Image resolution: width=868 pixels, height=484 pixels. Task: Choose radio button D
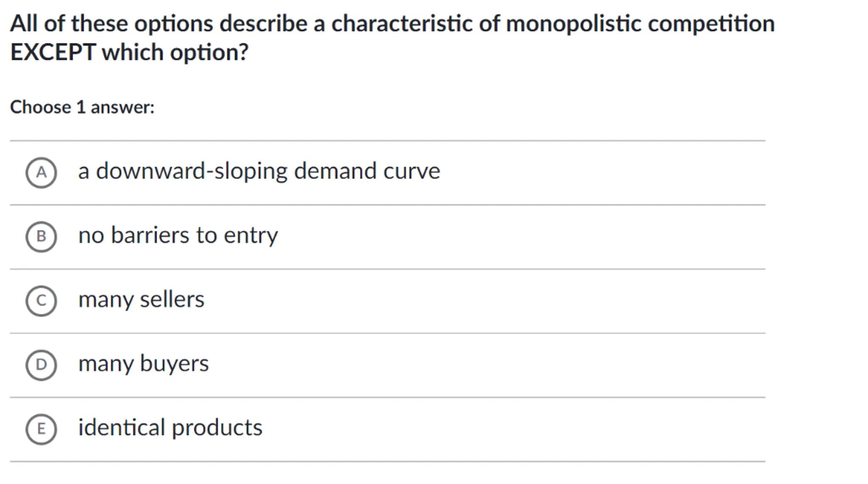coord(41,365)
